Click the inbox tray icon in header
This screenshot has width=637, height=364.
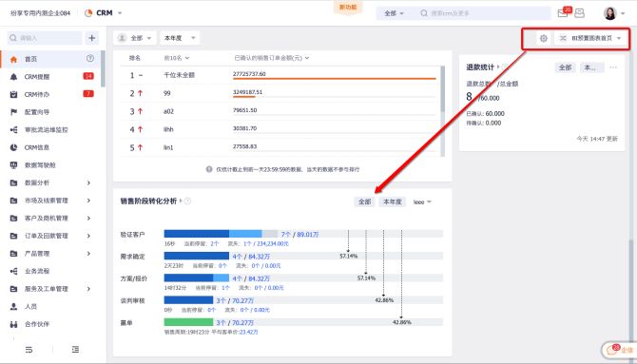pyautogui.click(x=580, y=13)
